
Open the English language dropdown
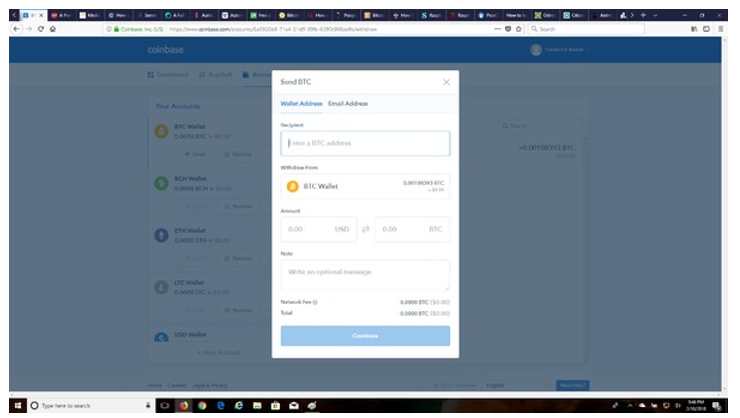click(517, 385)
